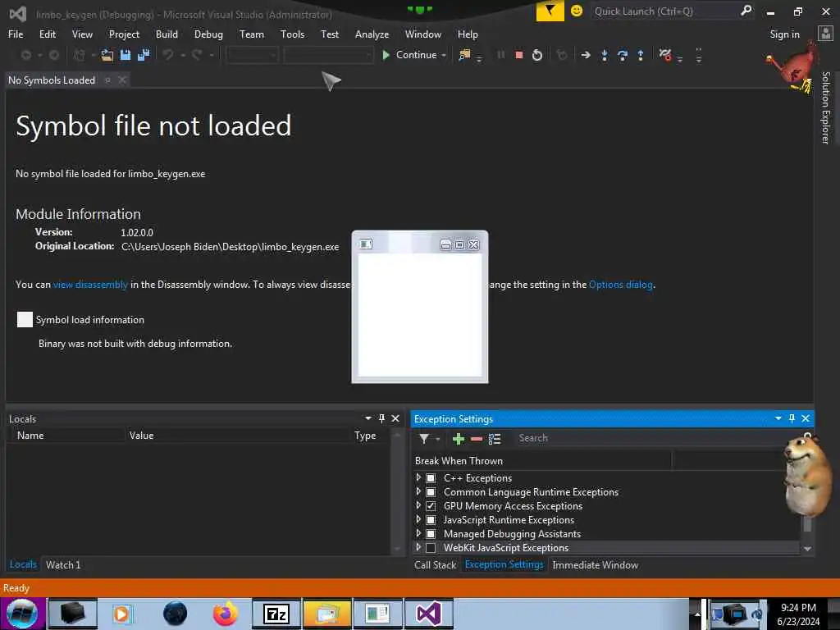840x630 pixels.
Task: Click Show Next Statement arrow
Action: (x=586, y=55)
